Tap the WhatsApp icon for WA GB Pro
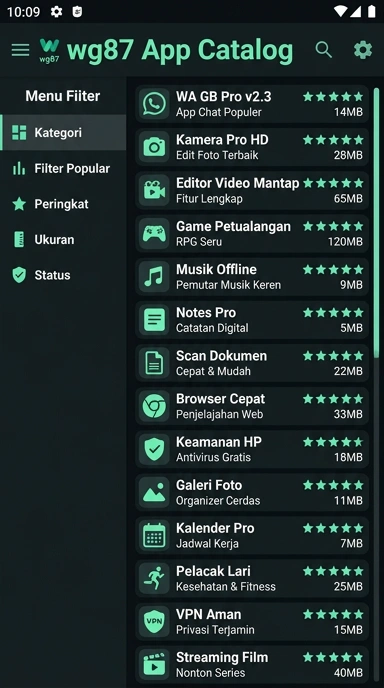Screen dimensions: 384x688 pos(154,104)
